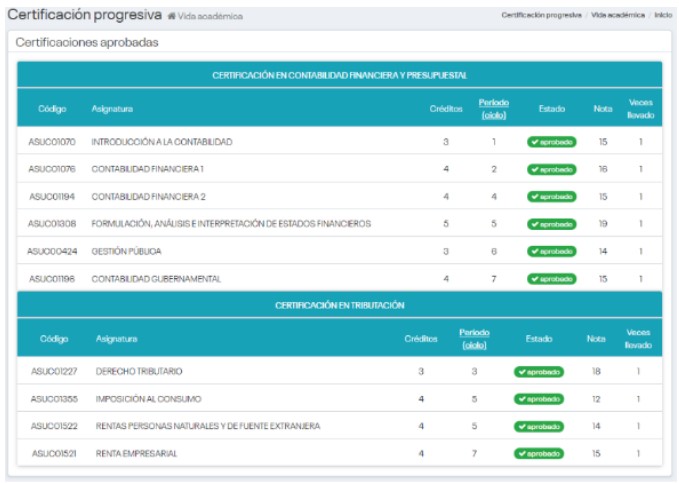Select aprobado badge for Imposición al Consumo
679x483 pixels.
click(539, 399)
